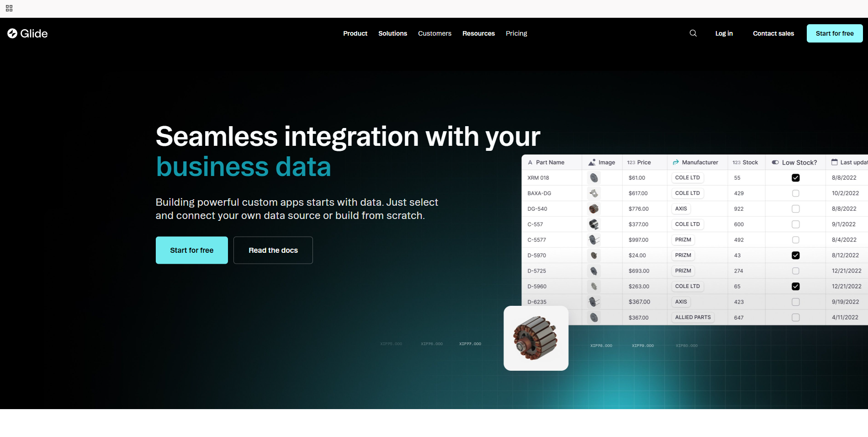Click the stock value 43
868x437 pixels.
(737, 256)
